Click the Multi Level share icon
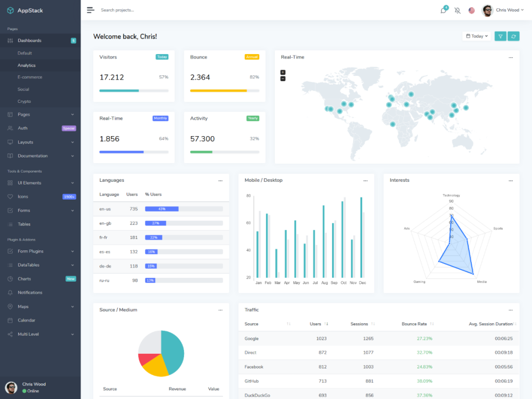The height and width of the screenshot is (399, 532). pos(10,334)
